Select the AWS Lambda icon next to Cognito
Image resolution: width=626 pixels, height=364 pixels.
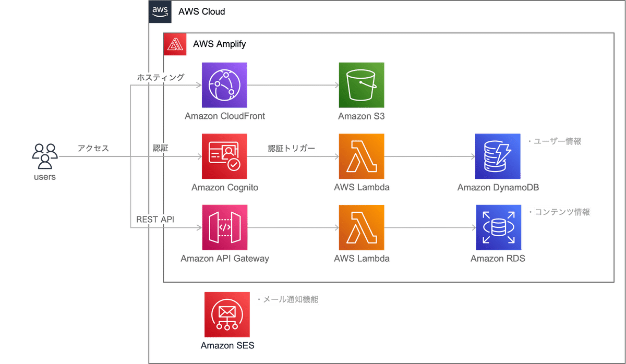click(361, 156)
